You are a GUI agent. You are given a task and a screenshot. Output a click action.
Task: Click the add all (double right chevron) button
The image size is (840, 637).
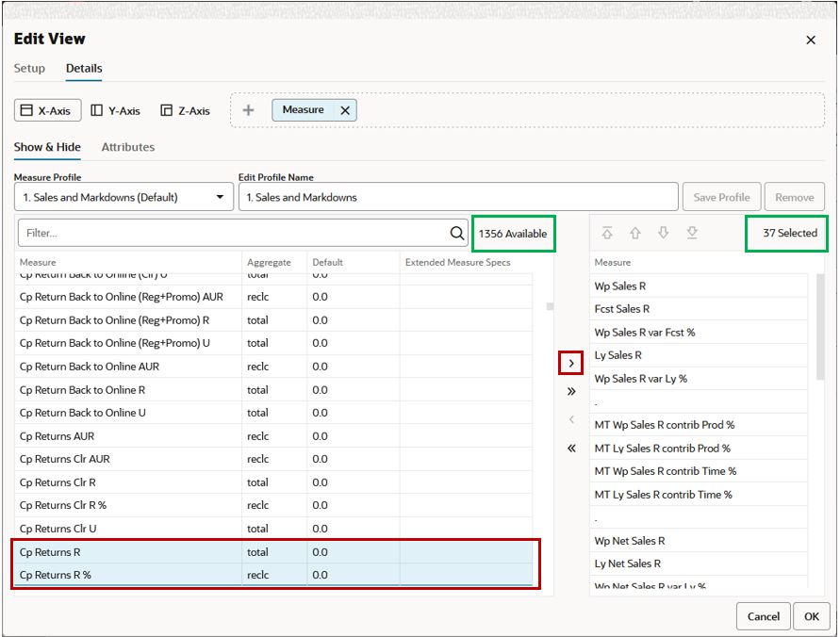571,391
